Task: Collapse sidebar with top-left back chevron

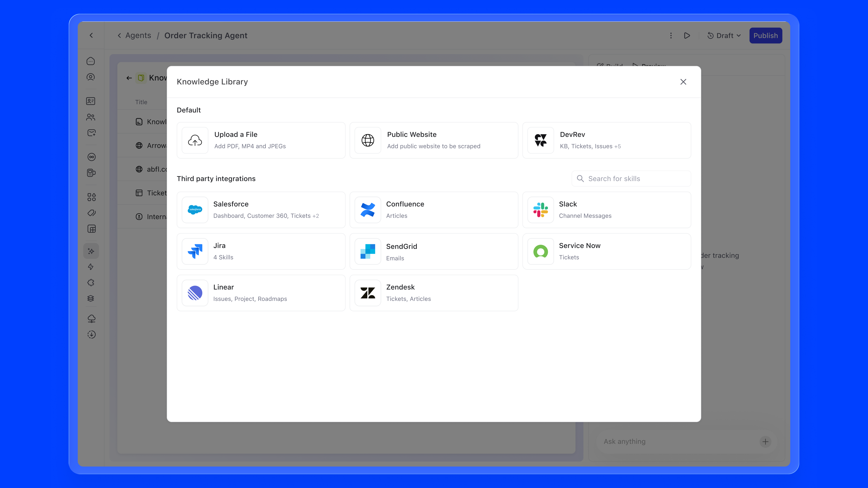Action: point(91,35)
